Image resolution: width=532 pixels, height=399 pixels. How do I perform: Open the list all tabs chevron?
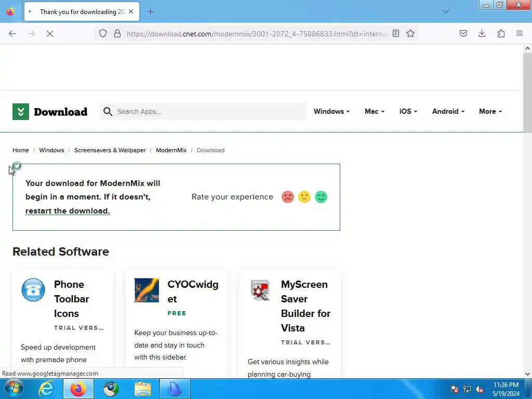[446, 11]
